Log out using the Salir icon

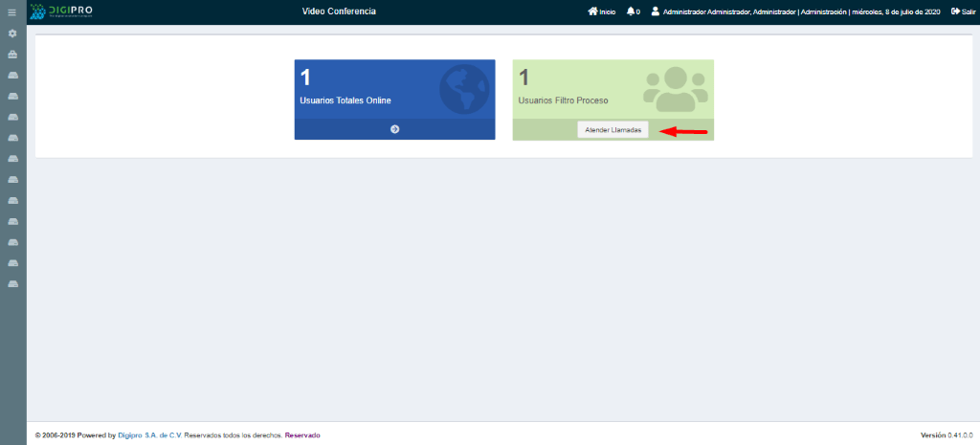click(955, 11)
